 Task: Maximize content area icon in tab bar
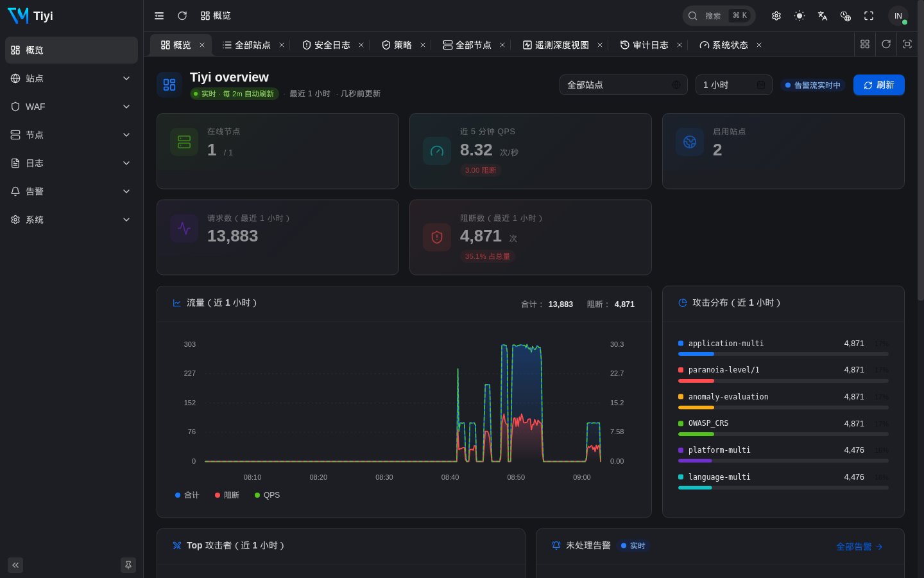click(x=907, y=44)
